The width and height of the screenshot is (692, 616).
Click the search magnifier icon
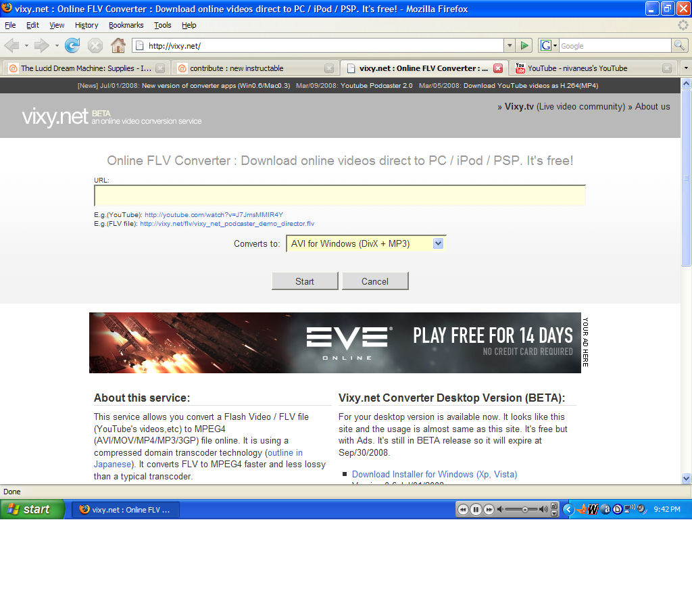(679, 45)
